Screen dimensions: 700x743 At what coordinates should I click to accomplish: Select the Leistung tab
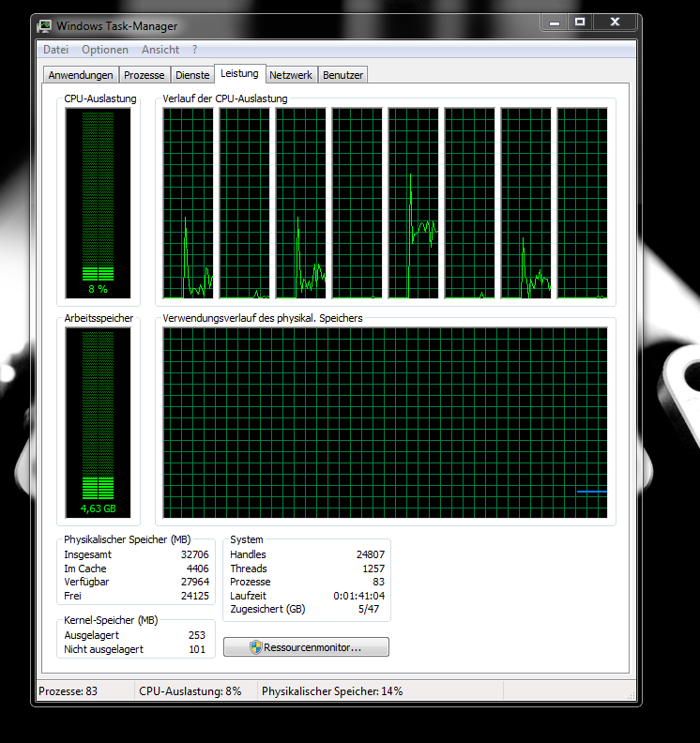[x=240, y=73]
